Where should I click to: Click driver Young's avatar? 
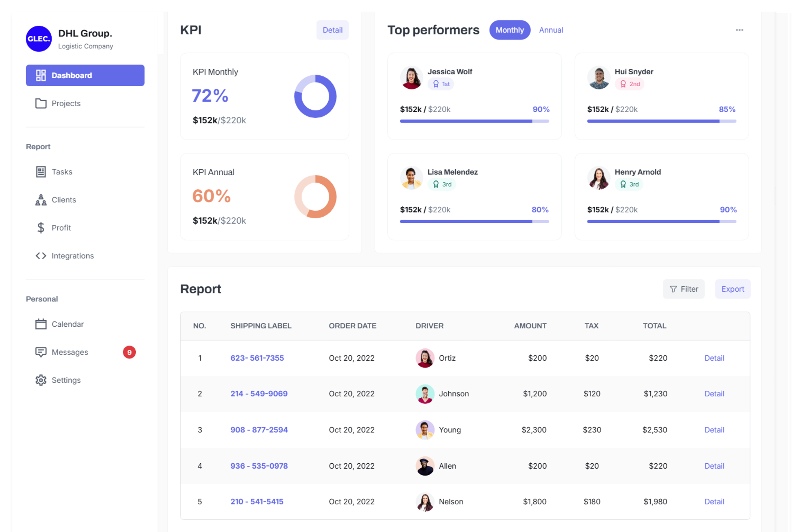(x=425, y=430)
